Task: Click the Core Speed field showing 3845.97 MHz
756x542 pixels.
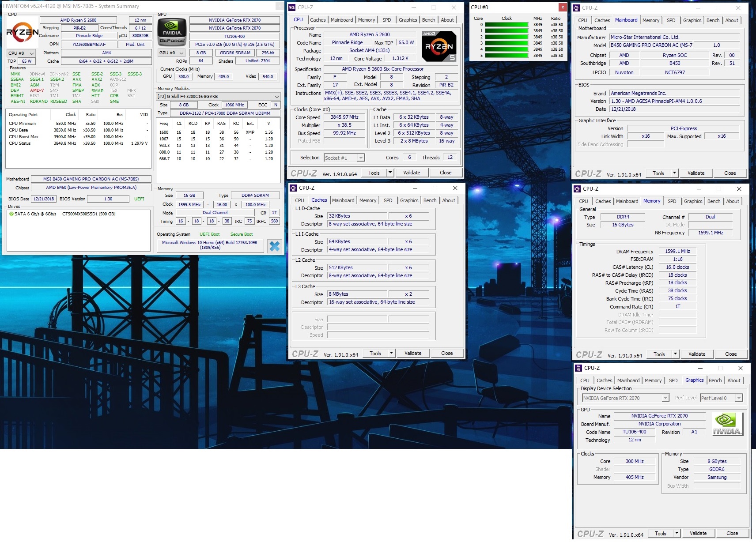Action: pos(344,117)
